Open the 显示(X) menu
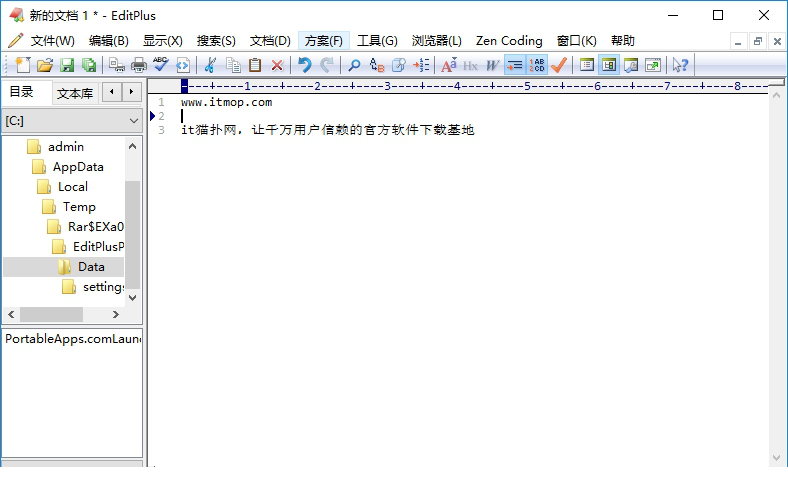 [163, 41]
